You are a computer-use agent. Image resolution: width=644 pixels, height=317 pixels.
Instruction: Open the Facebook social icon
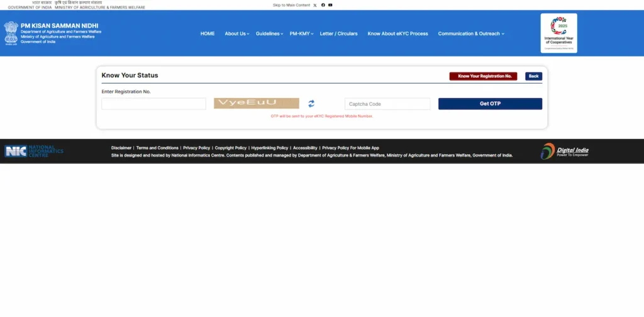(x=323, y=5)
